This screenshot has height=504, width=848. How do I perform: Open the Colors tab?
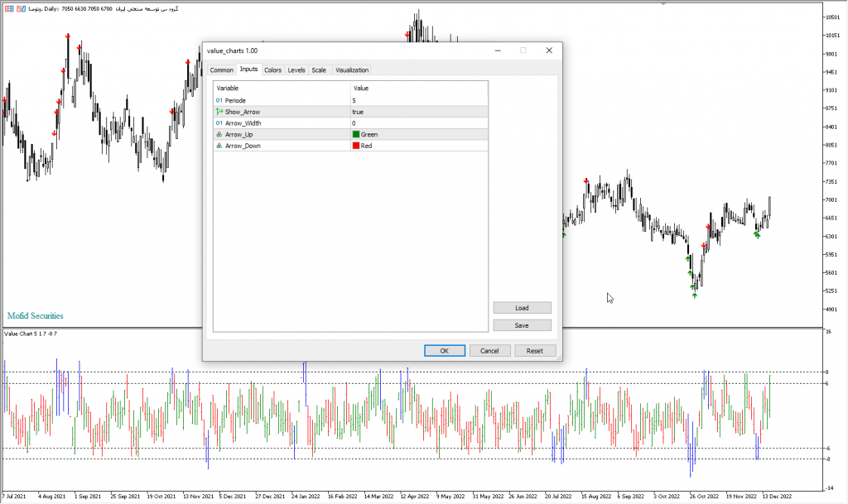272,70
